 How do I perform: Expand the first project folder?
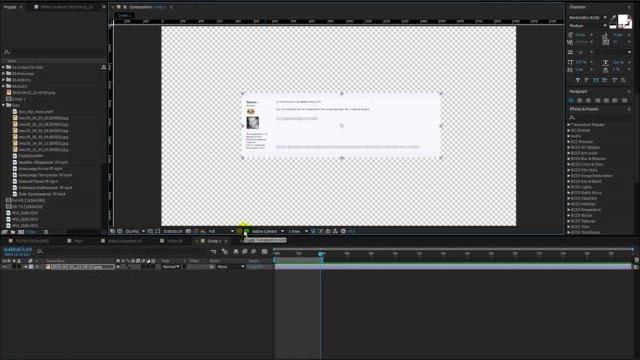pyautogui.click(x=3, y=67)
